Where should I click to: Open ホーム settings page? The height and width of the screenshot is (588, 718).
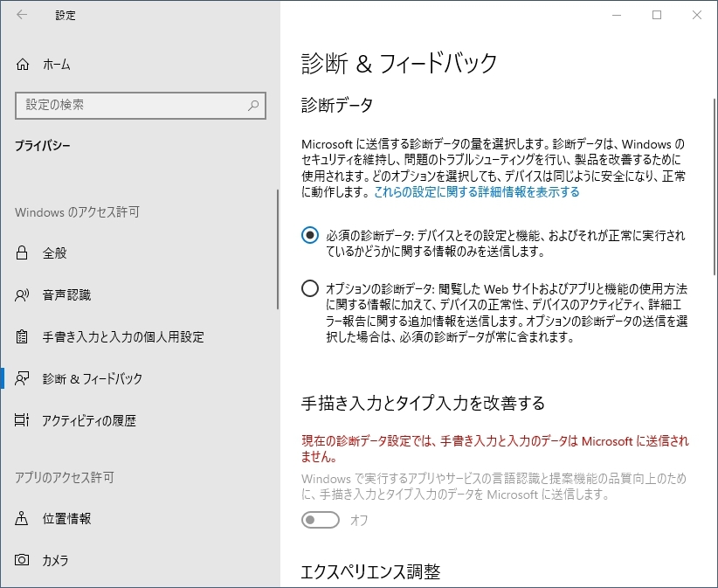point(140,65)
